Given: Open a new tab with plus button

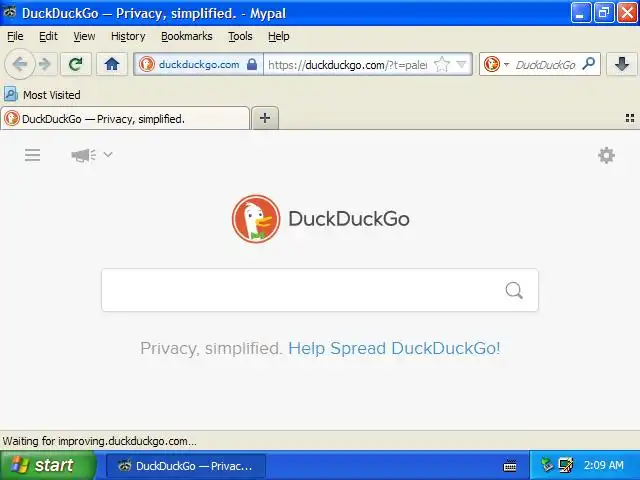Looking at the screenshot, I should coord(265,118).
